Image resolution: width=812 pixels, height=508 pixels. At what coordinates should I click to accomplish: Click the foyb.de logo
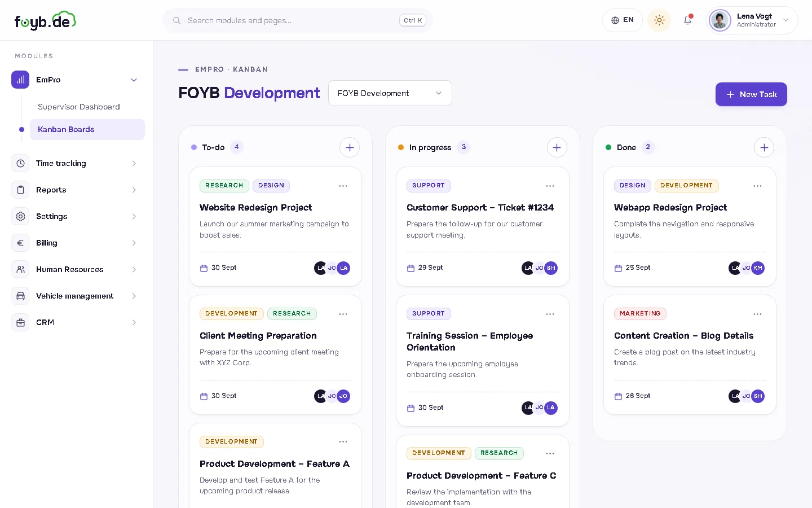pyautogui.click(x=45, y=20)
